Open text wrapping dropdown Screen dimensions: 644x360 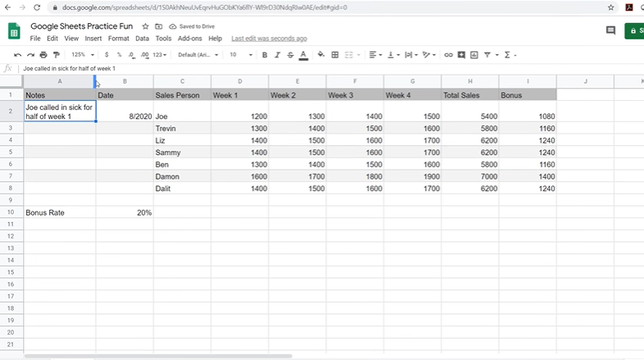tap(411, 55)
